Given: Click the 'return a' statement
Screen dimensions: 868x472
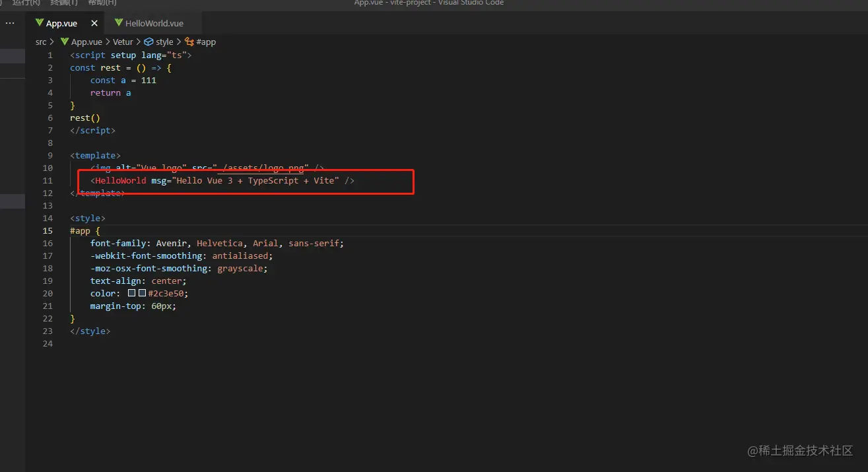Looking at the screenshot, I should pos(111,92).
